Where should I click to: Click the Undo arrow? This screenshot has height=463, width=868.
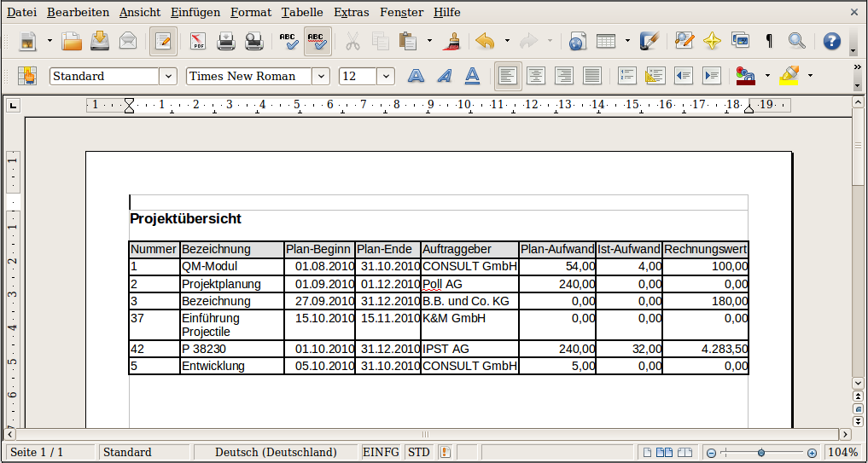point(486,42)
